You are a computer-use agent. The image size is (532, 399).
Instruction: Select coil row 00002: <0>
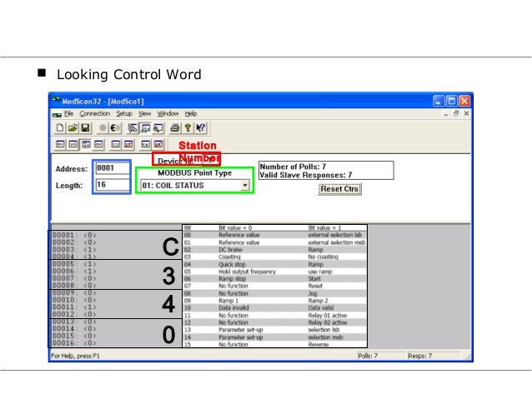click(75, 242)
